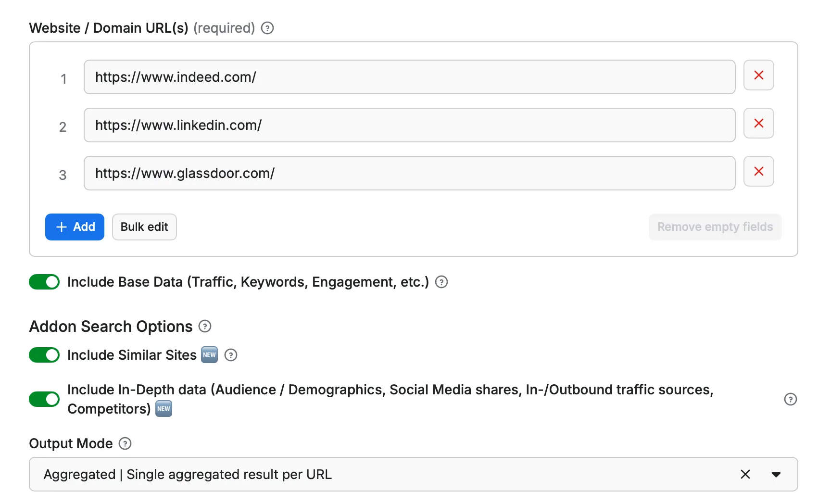The width and height of the screenshot is (831, 504).
Task: Open help for Website / Domain URL(s)
Action: coord(267,28)
